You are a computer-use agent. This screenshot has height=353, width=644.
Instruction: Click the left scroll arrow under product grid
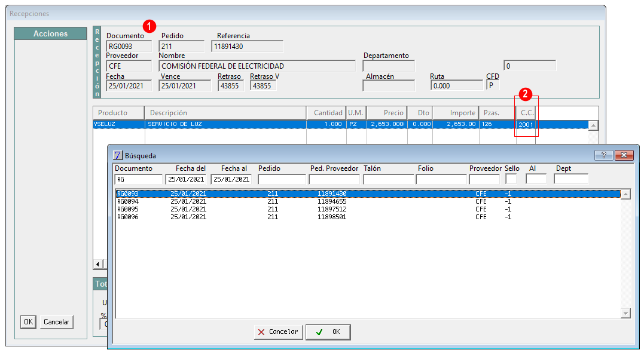97,264
